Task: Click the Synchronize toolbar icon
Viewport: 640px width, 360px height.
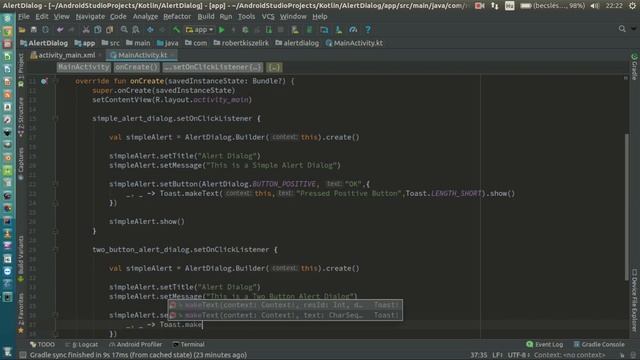Action: (x=45, y=30)
